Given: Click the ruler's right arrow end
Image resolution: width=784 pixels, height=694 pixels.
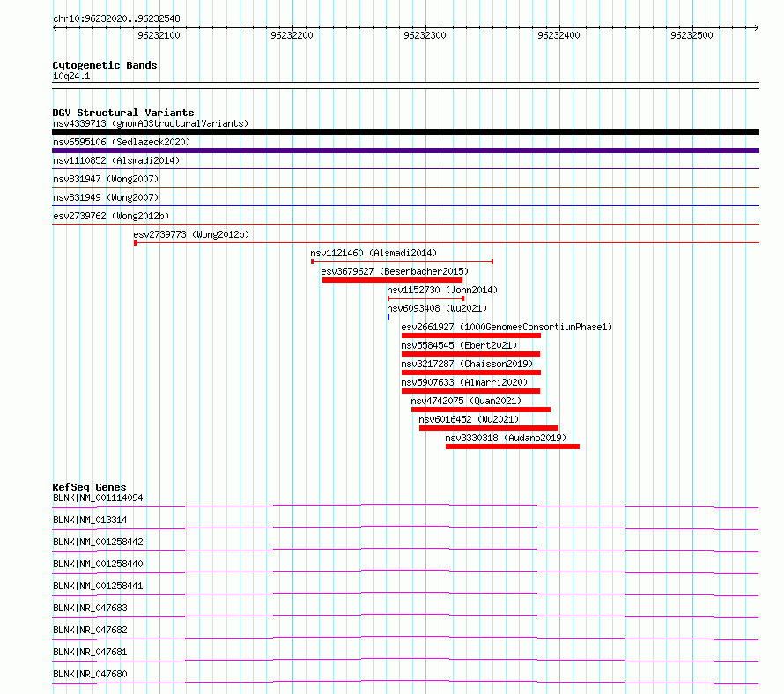Looking at the screenshot, I should click(757, 28).
